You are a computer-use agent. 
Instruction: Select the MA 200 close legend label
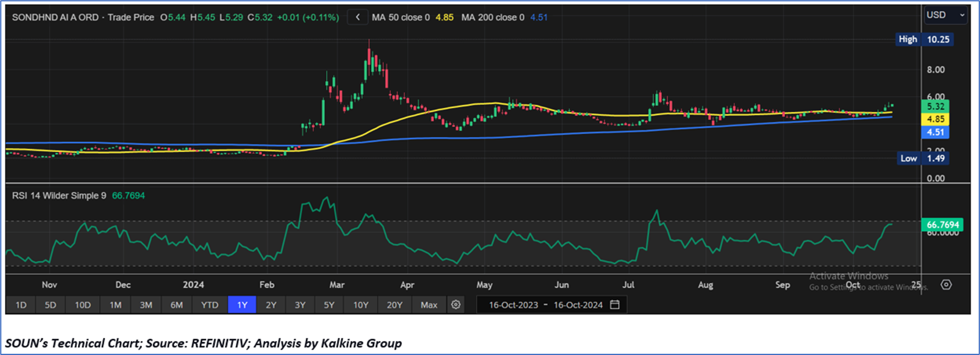(492, 17)
